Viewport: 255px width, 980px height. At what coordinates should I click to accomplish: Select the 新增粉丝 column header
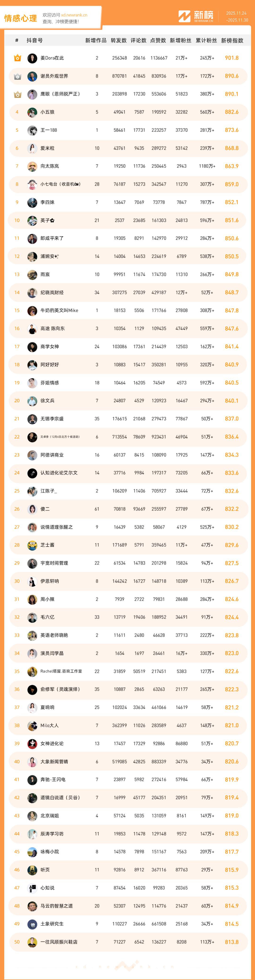tap(180, 40)
